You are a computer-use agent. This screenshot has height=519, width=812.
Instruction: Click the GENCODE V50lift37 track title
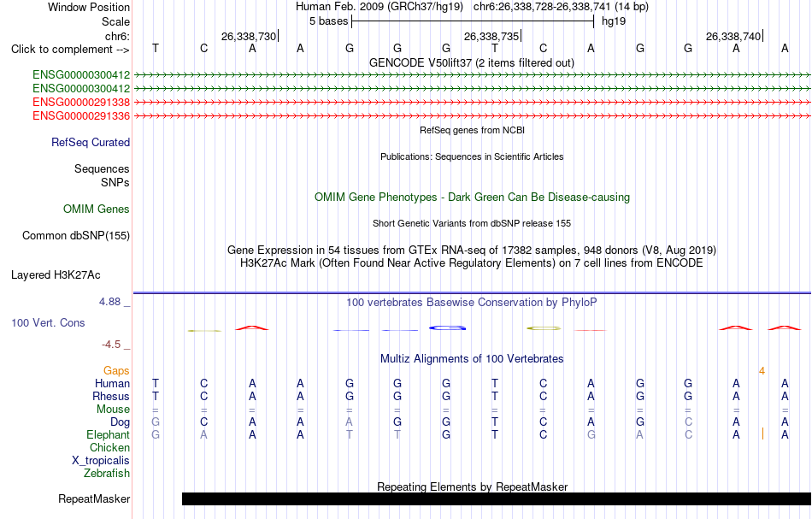[x=471, y=63]
